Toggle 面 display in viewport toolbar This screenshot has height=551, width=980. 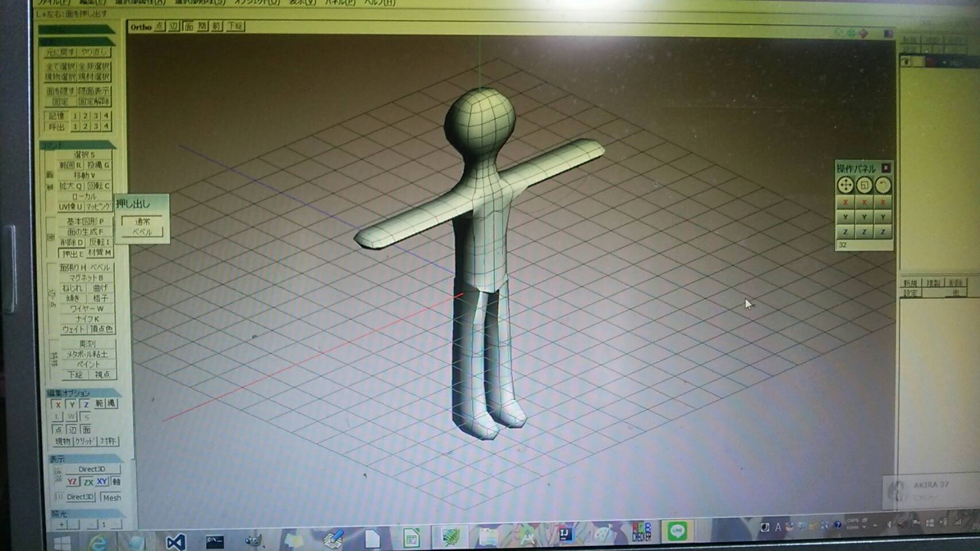[188, 26]
